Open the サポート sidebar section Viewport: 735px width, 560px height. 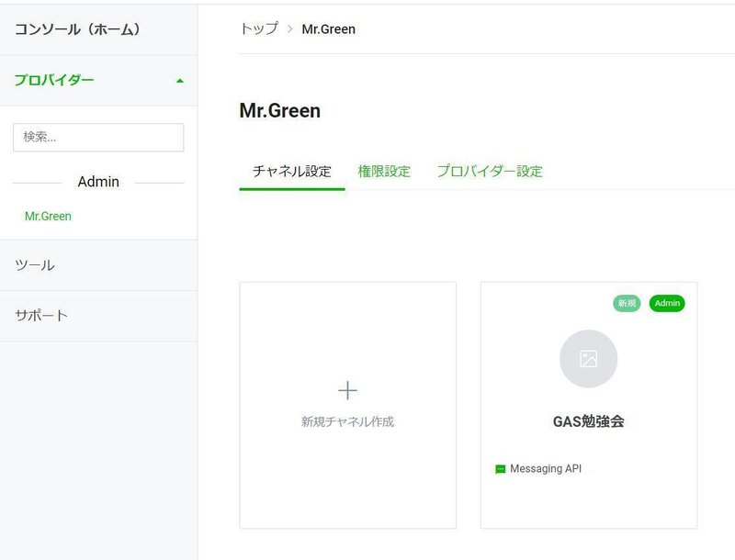pos(98,316)
